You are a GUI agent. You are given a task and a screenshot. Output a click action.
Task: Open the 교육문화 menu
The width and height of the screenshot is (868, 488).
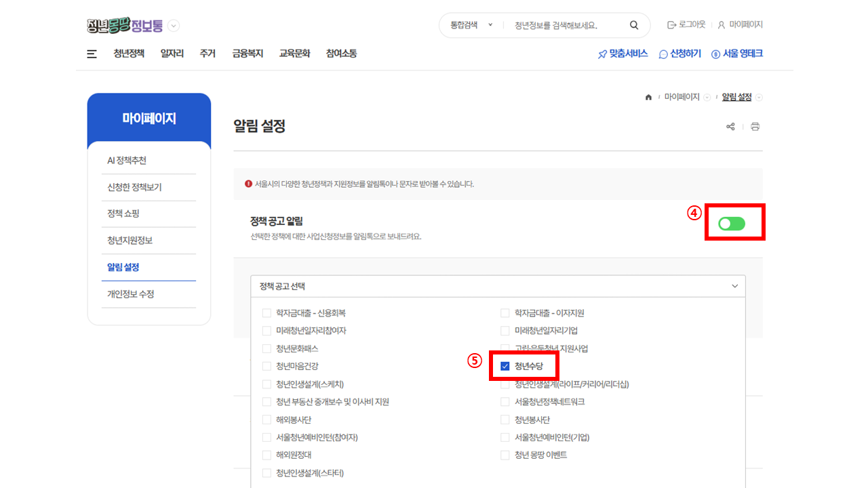coord(294,54)
